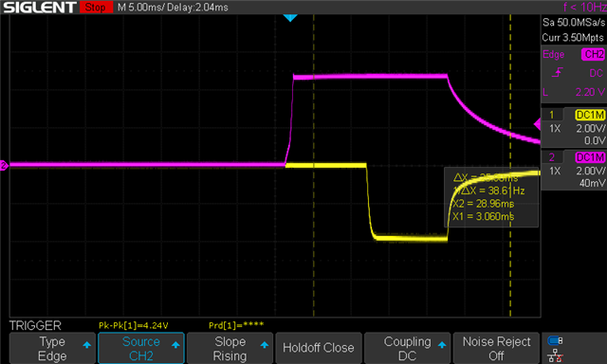Click the X1 = 3.060ms cursor value
Screen dimensions: 607x364
click(x=483, y=216)
